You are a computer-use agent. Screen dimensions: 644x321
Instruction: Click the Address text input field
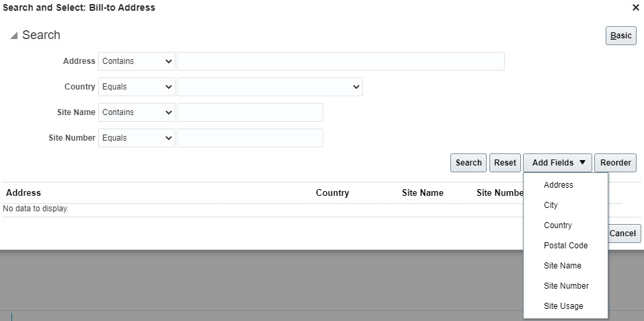[x=340, y=61]
